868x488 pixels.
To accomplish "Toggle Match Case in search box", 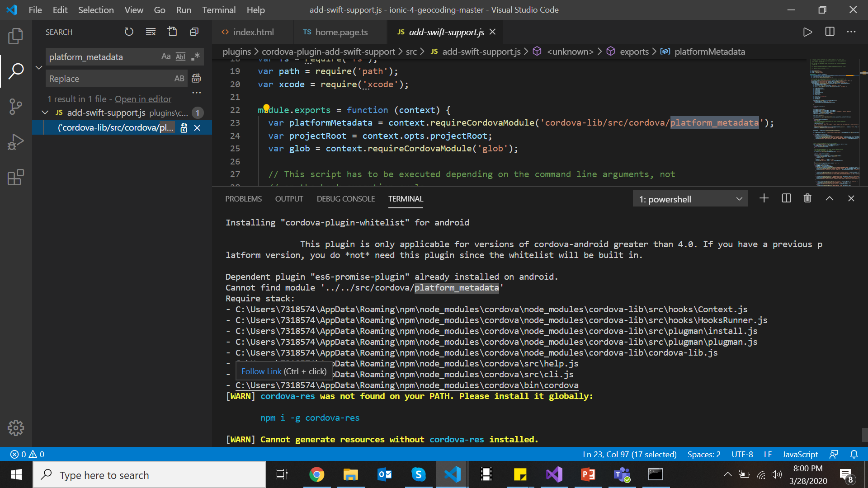I will point(166,56).
